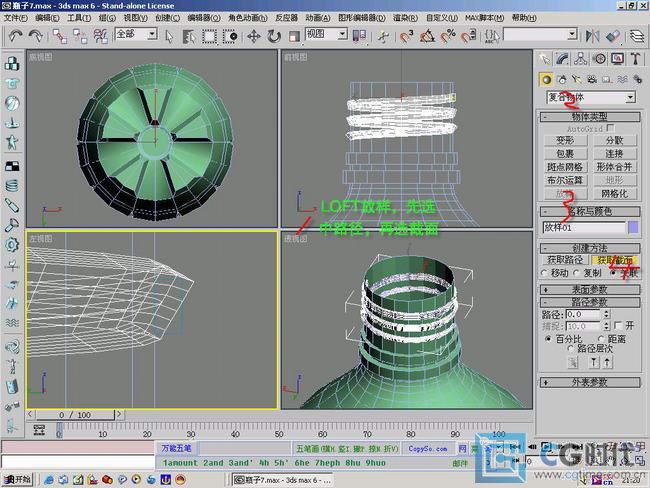Open the 全部 selection filter dropdown
The width and height of the screenshot is (650, 488).
[x=136, y=34]
